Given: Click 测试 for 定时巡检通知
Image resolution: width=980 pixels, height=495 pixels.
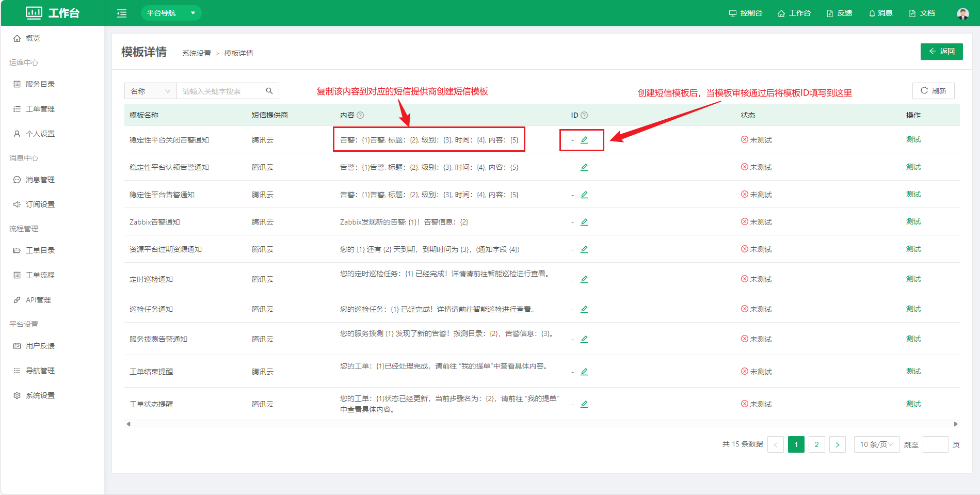Looking at the screenshot, I should click(913, 279).
